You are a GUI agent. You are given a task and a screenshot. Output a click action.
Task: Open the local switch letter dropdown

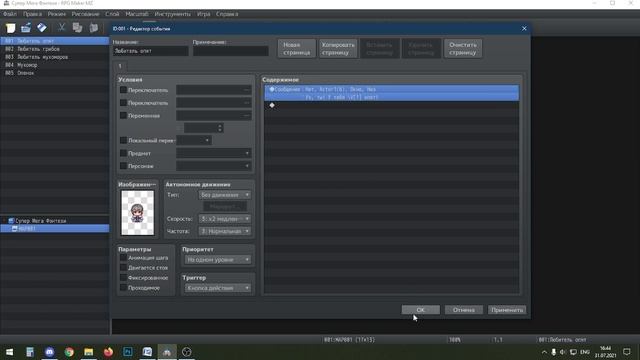tap(194, 140)
